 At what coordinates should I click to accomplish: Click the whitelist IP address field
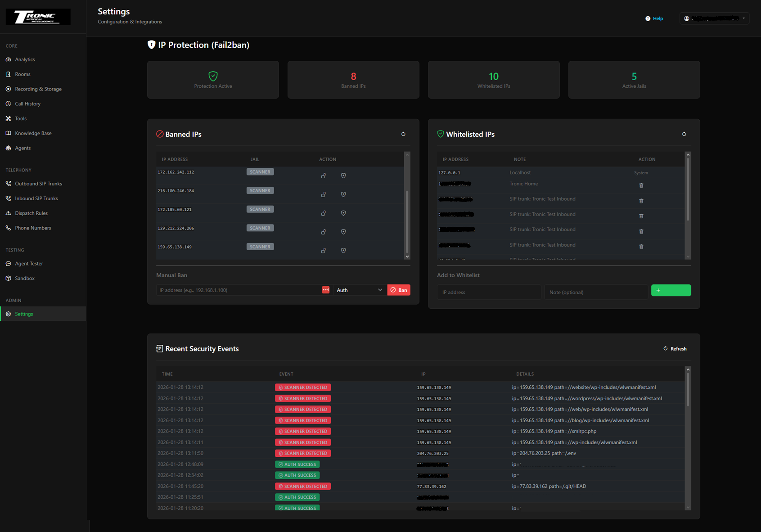click(x=489, y=292)
